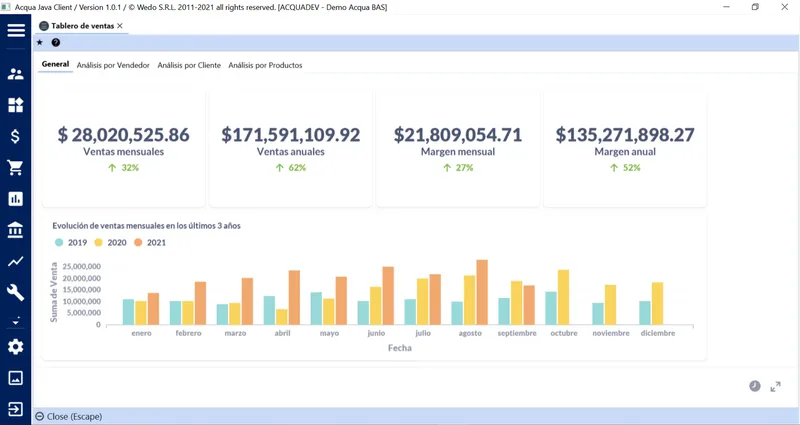Click the image picture sidebar icon
The image size is (800, 425).
16,378
